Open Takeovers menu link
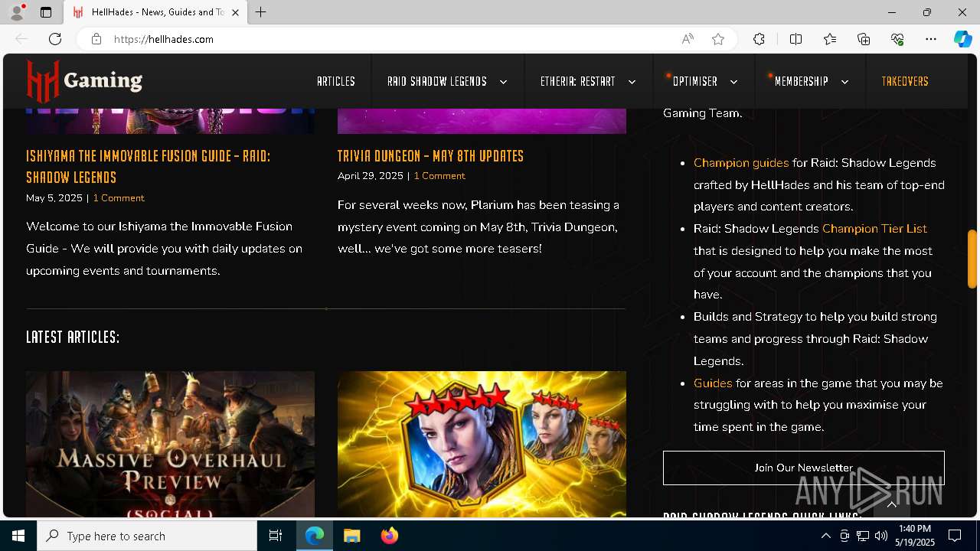This screenshot has height=551, width=980. coord(905,81)
